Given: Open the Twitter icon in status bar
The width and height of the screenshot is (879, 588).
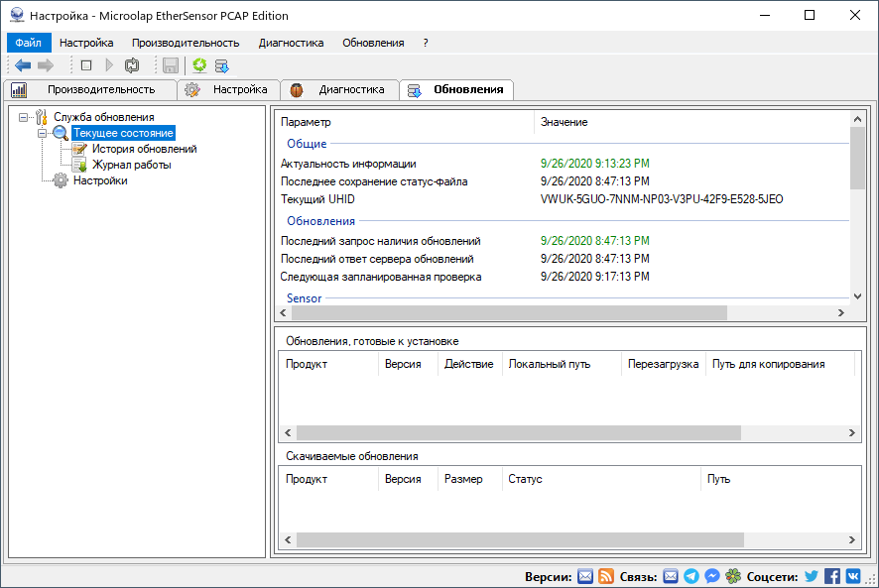Looking at the screenshot, I should point(810,575).
